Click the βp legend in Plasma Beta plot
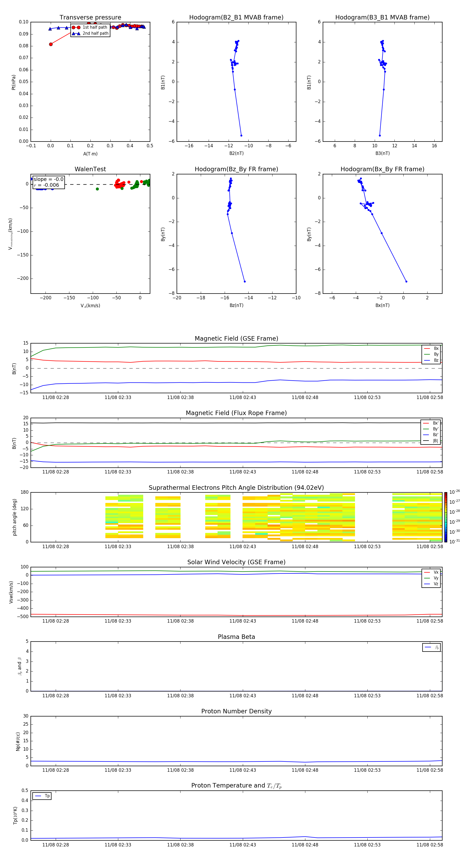Image resolution: width=473 pixels, height=868 pixels. coord(431,647)
